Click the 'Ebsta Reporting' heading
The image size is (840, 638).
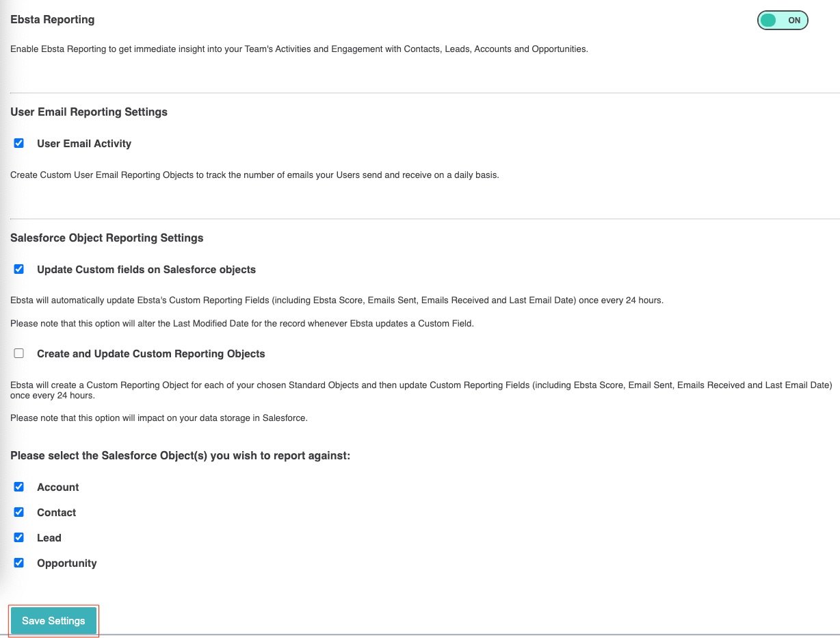pos(53,20)
